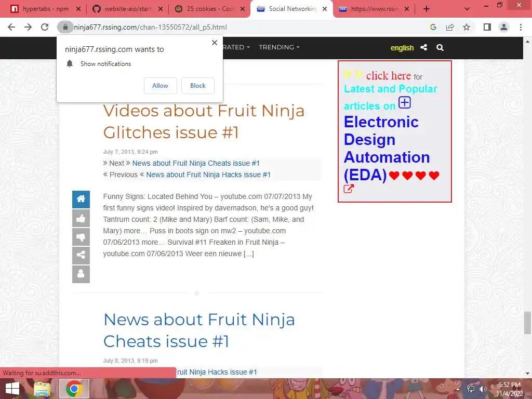Click thumbs up icon
Viewport: 532px width, 399px height.
click(81, 218)
